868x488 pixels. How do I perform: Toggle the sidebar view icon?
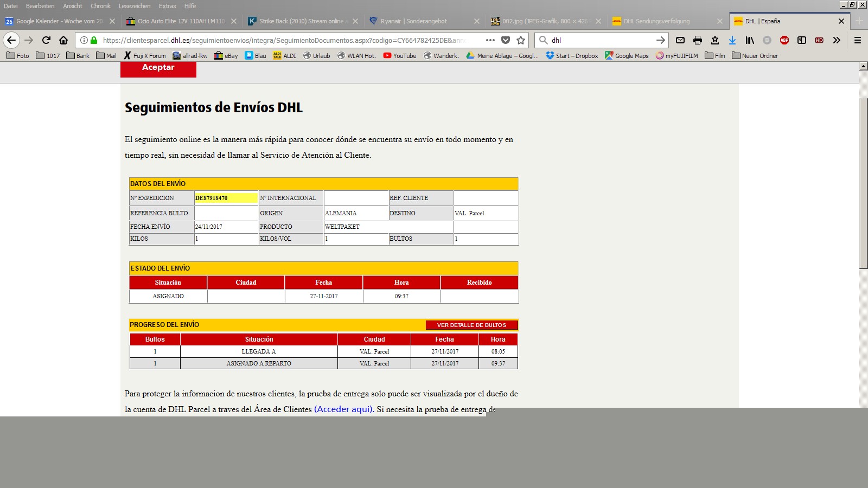802,40
